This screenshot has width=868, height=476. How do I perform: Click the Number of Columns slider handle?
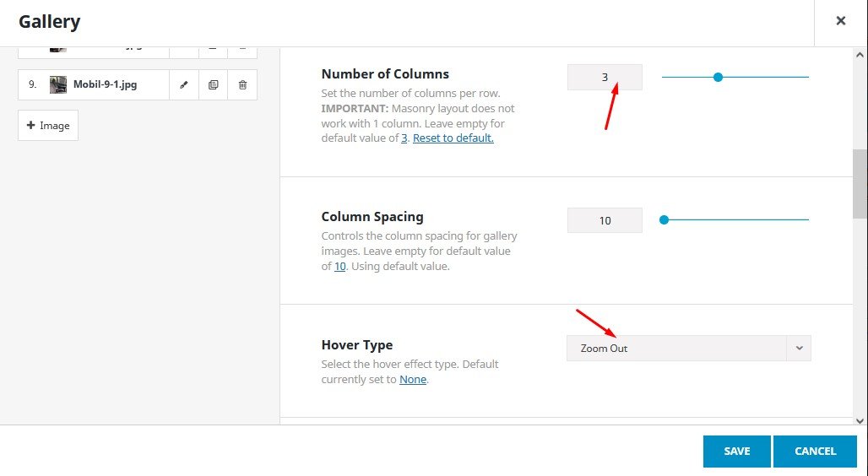point(718,78)
